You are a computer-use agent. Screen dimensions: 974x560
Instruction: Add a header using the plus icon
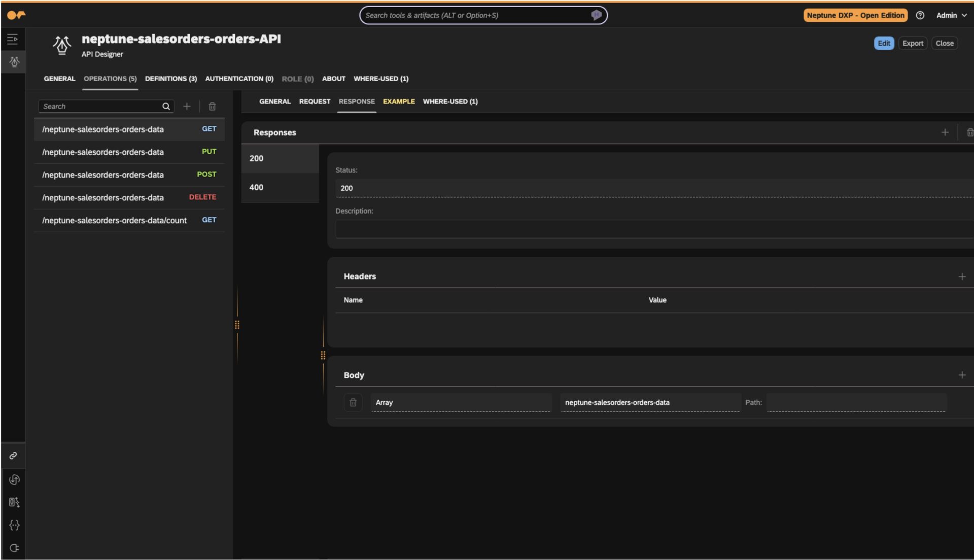[961, 276]
